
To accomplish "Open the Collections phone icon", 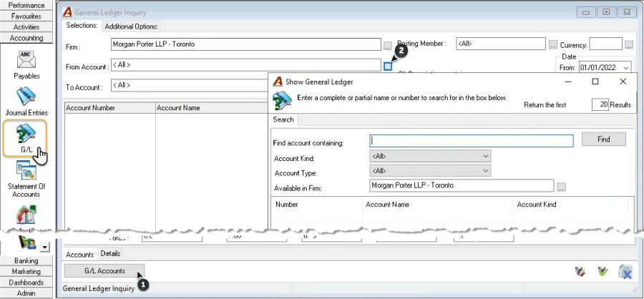I will [x=26, y=215].
